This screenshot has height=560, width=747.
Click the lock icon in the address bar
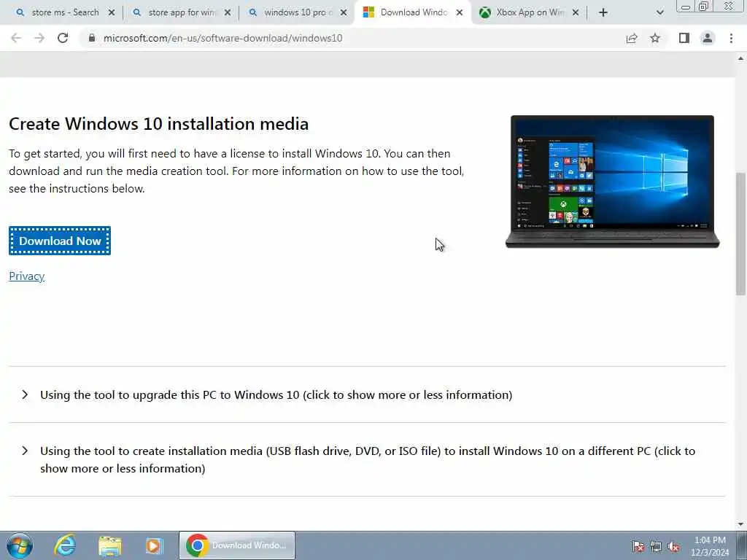tap(92, 38)
